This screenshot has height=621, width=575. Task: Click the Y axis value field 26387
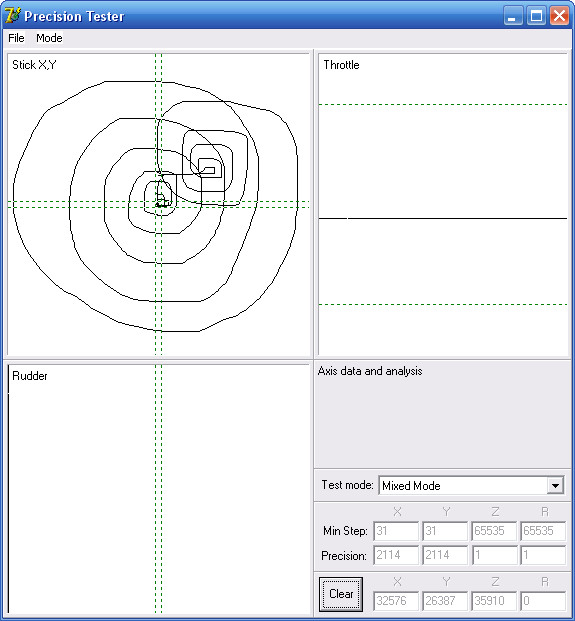pos(445,601)
